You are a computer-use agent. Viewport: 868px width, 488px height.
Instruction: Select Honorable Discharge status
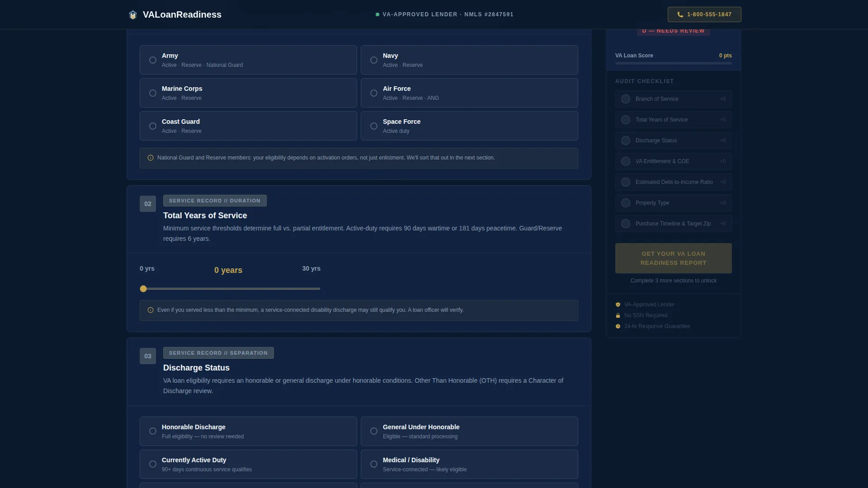point(248,432)
